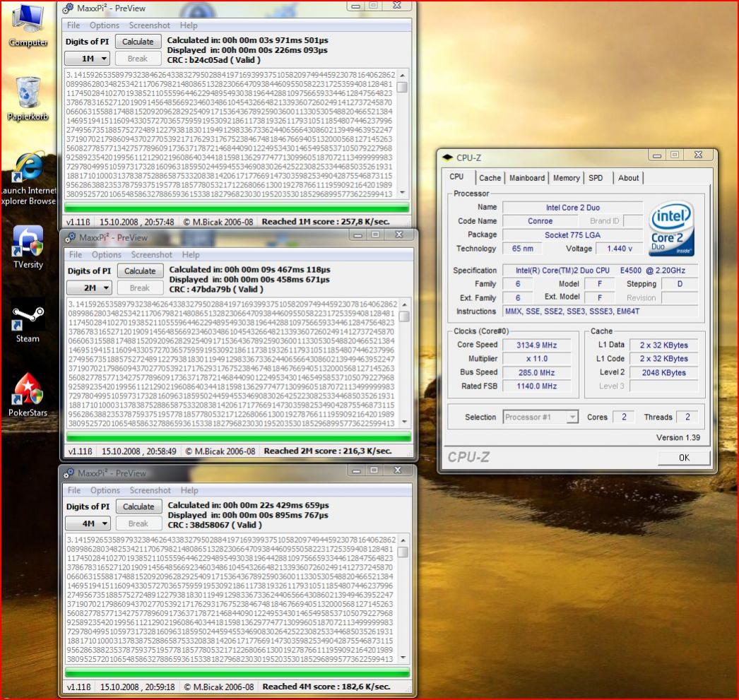The width and height of the screenshot is (739, 700).
Task: Open Screenshot menu in the 2M MaxxPi window
Action: (x=151, y=255)
